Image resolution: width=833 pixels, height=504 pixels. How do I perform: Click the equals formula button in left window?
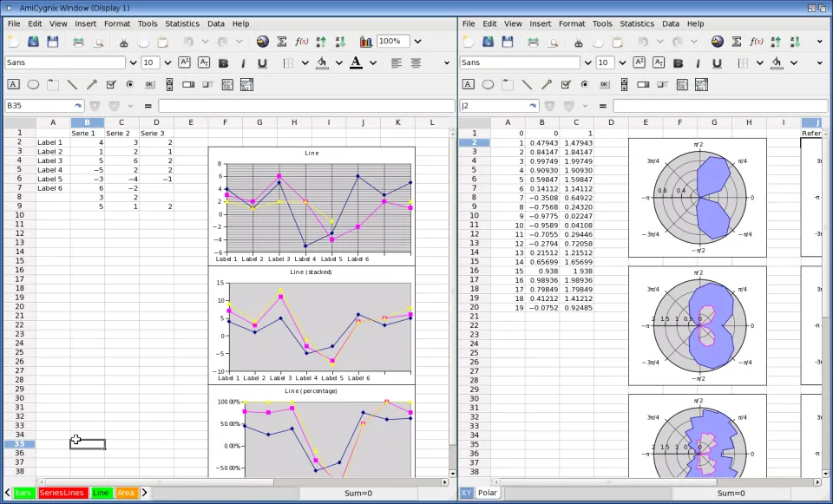tap(148, 106)
